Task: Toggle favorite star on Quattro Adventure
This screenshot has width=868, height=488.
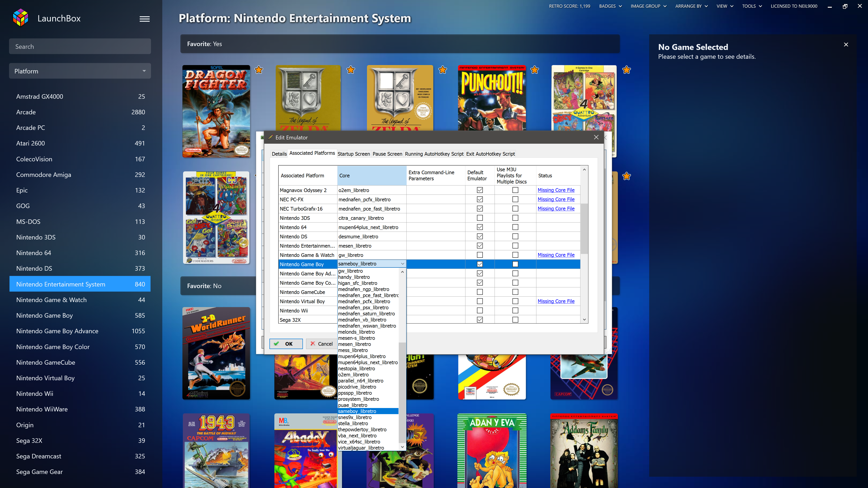Action: click(626, 70)
